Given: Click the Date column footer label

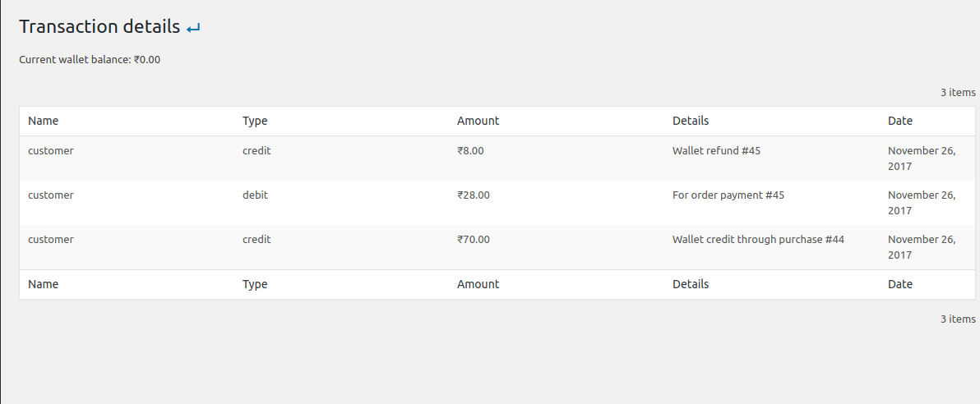Looking at the screenshot, I should coord(900,284).
